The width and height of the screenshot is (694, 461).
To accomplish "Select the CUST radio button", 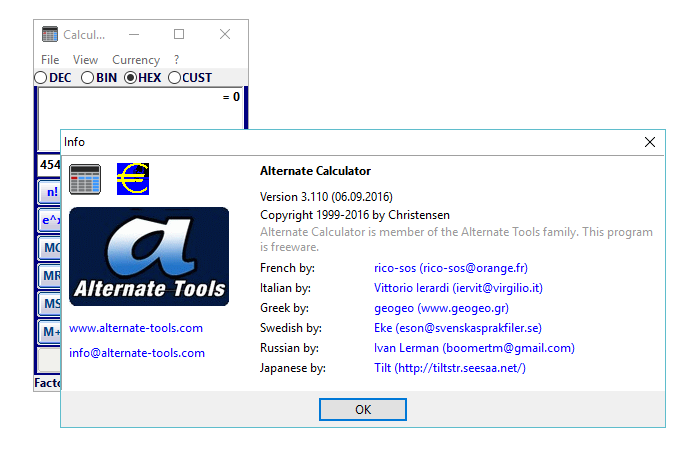I will pyautogui.click(x=190, y=78).
